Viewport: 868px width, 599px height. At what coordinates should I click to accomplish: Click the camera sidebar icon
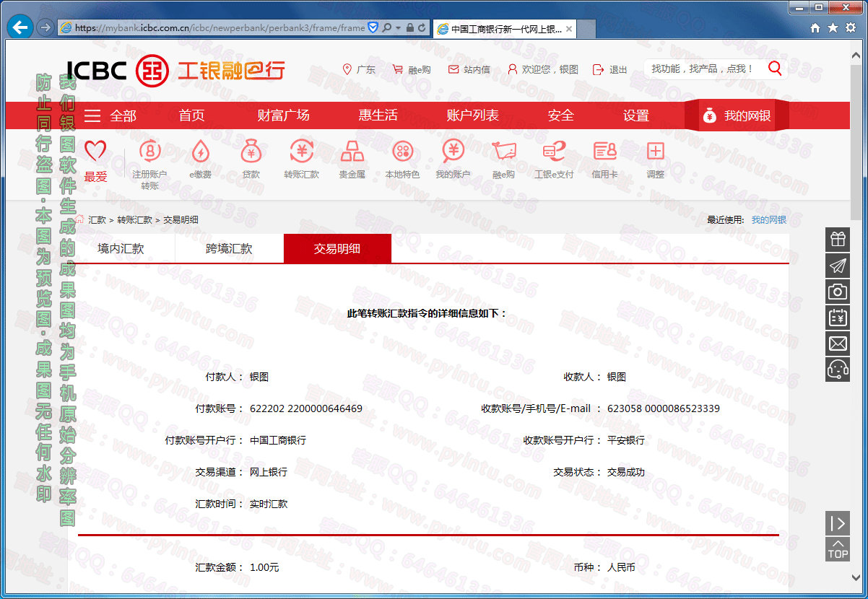(x=838, y=291)
